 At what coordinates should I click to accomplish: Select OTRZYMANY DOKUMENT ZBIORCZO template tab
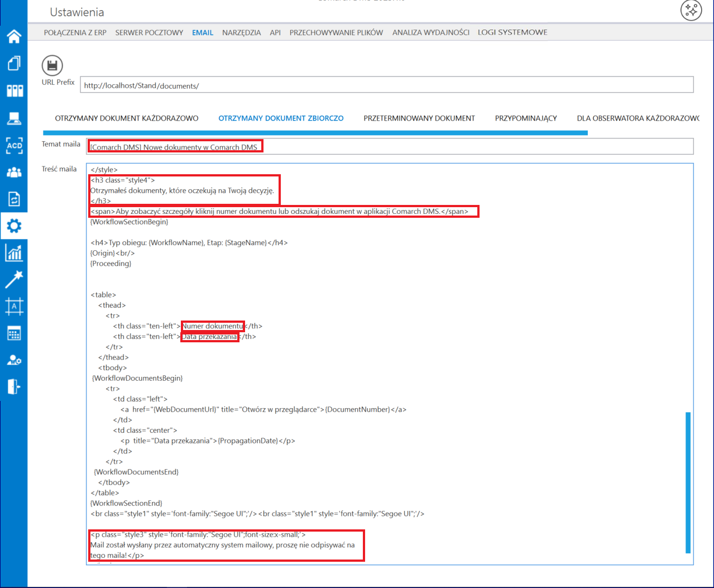281,118
